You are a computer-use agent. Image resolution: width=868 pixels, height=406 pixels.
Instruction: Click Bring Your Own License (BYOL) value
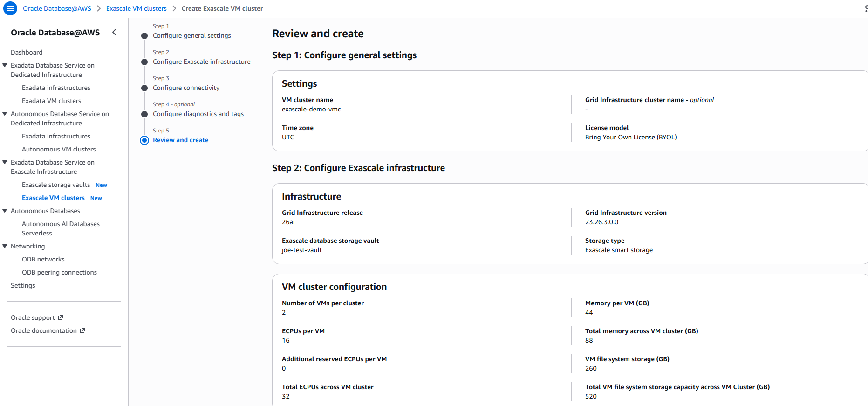pos(631,137)
